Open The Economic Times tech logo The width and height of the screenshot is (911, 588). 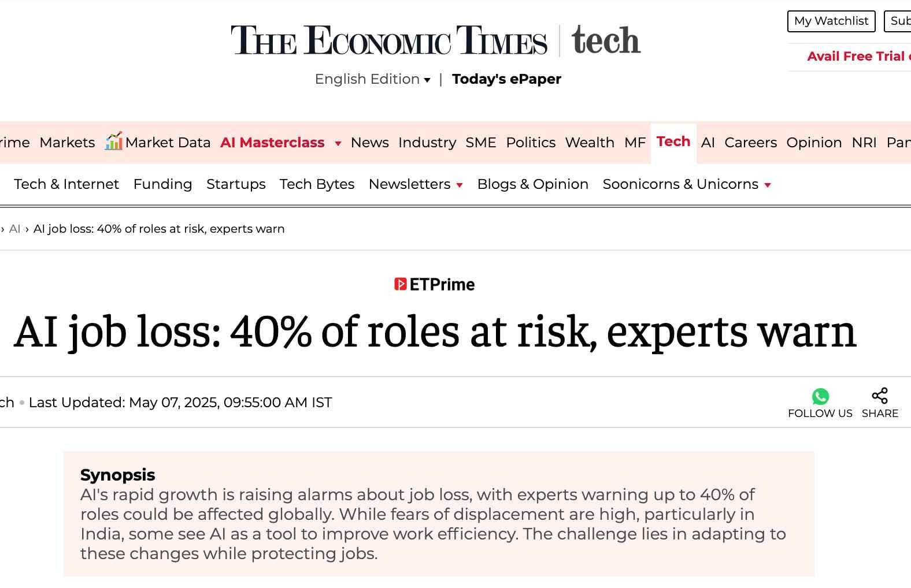tap(435, 40)
